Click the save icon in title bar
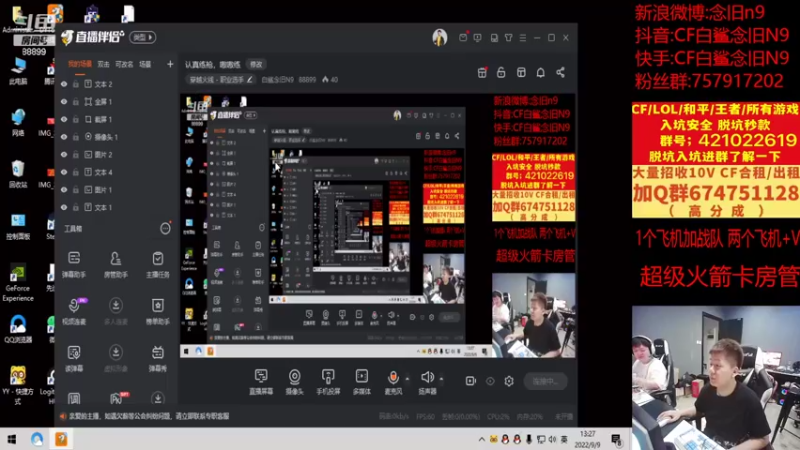 [494, 38]
